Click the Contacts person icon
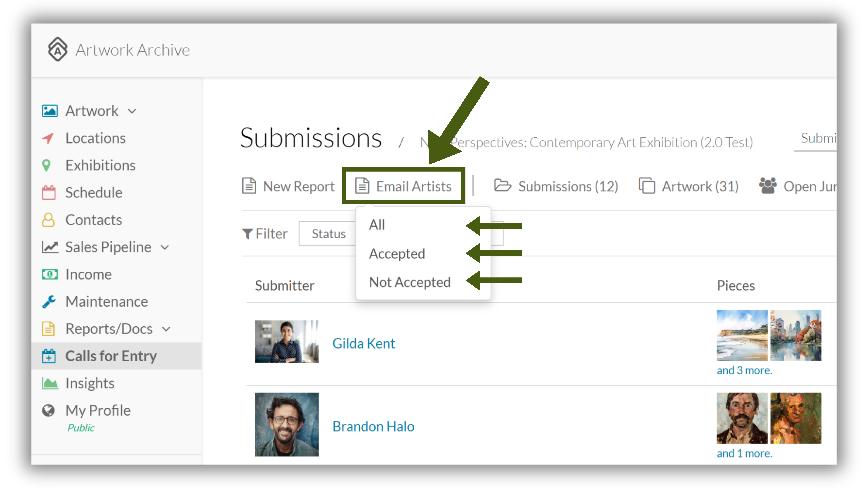This screenshot has width=868, height=488. 48,220
